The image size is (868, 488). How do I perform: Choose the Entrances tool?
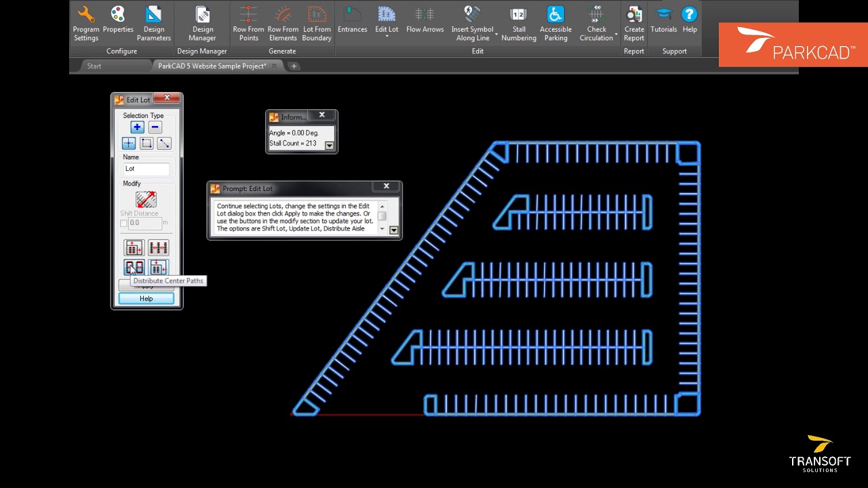(x=353, y=19)
